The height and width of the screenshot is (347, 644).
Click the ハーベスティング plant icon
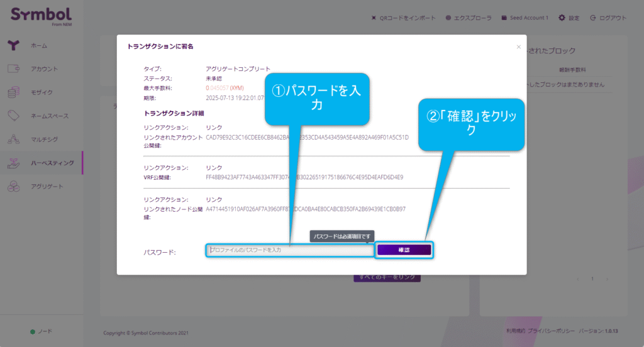click(x=14, y=163)
